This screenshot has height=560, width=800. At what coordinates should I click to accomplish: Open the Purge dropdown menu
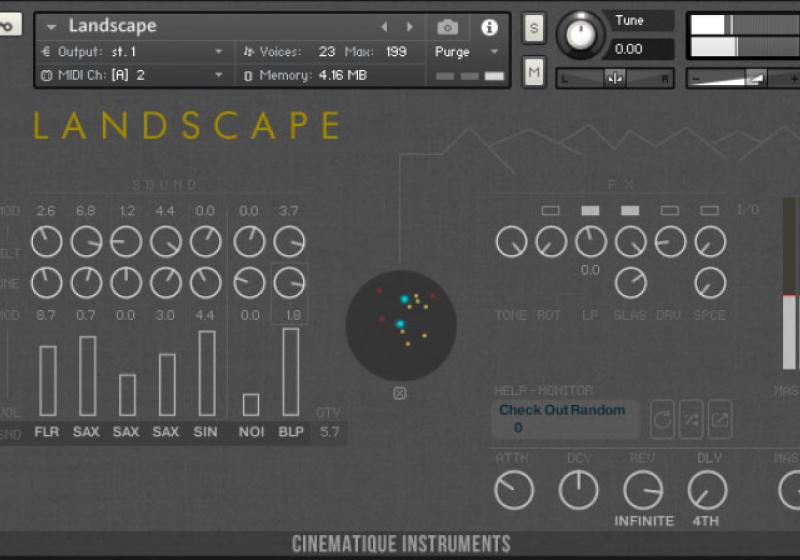coord(466,52)
